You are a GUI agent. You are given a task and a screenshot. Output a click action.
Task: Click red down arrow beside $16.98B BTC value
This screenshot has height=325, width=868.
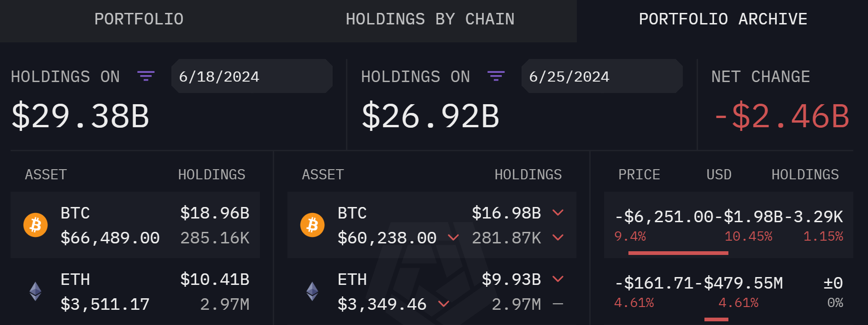558,213
